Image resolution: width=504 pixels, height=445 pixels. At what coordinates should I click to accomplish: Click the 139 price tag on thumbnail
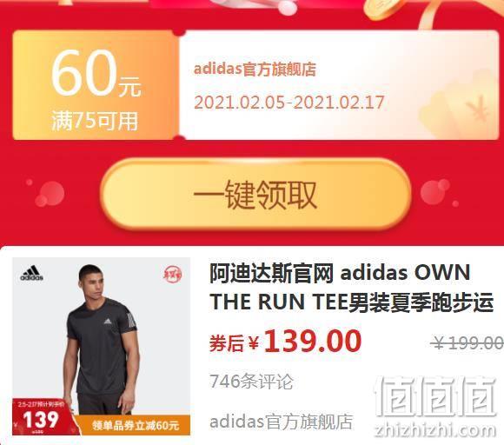point(41,419)
